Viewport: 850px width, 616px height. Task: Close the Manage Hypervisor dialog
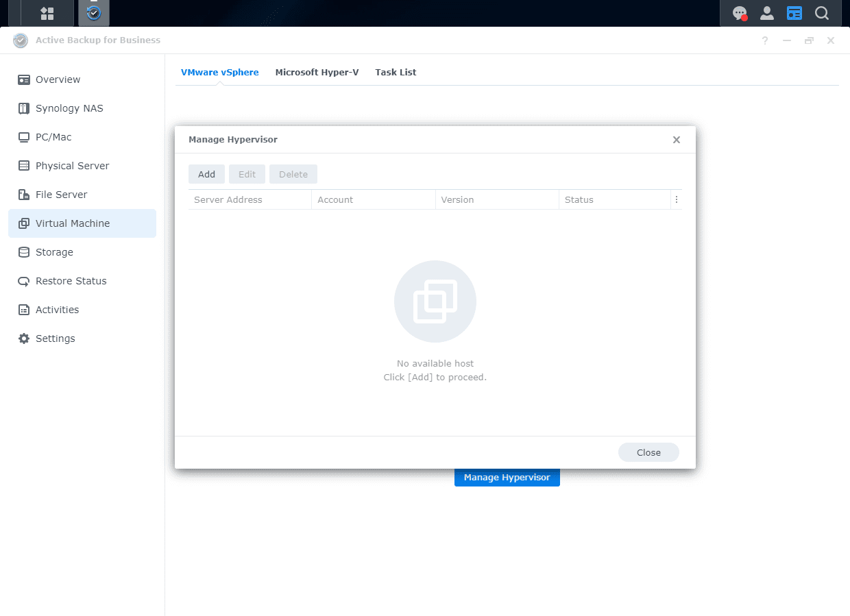(x=648, y=452)
